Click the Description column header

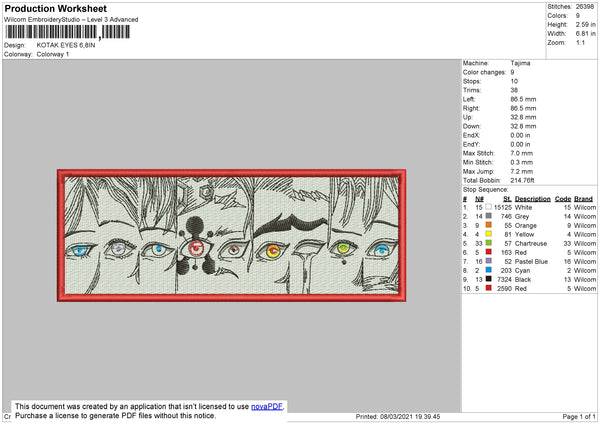(533, 199)
